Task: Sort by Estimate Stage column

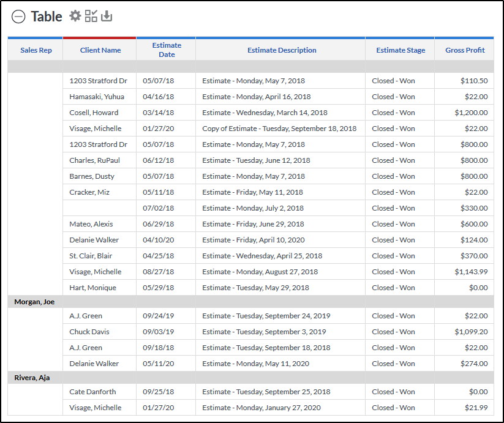Action: click(x=401, y=50)
